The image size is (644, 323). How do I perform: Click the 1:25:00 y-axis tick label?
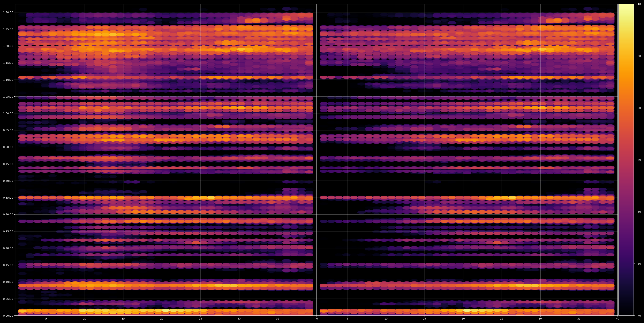pos(8,29)
